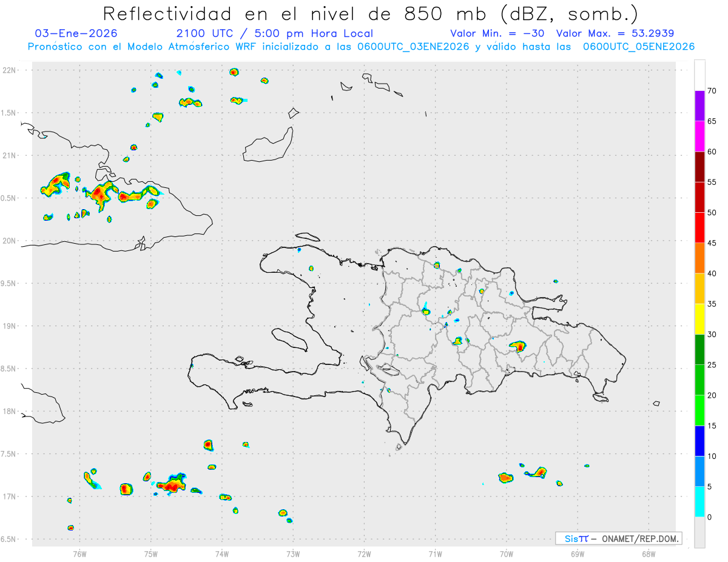Click the 20N latitude axis label
728x562 pixels.
[x=10, y=241]
